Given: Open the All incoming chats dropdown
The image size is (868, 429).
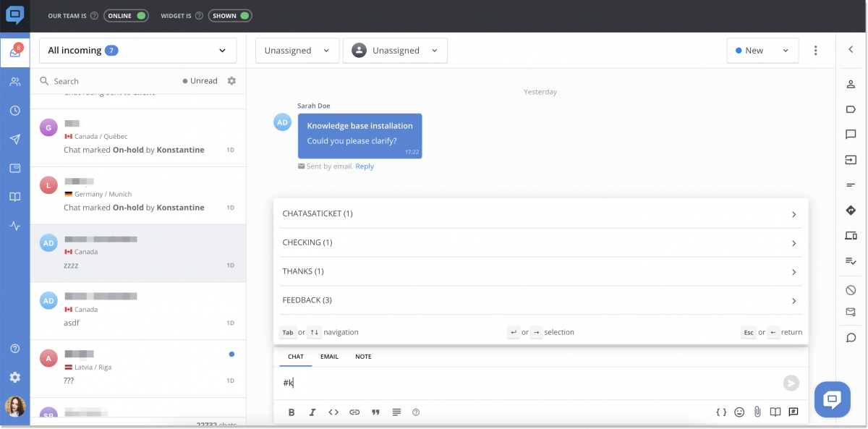Looking at the screenshot, I should (137, 50).
